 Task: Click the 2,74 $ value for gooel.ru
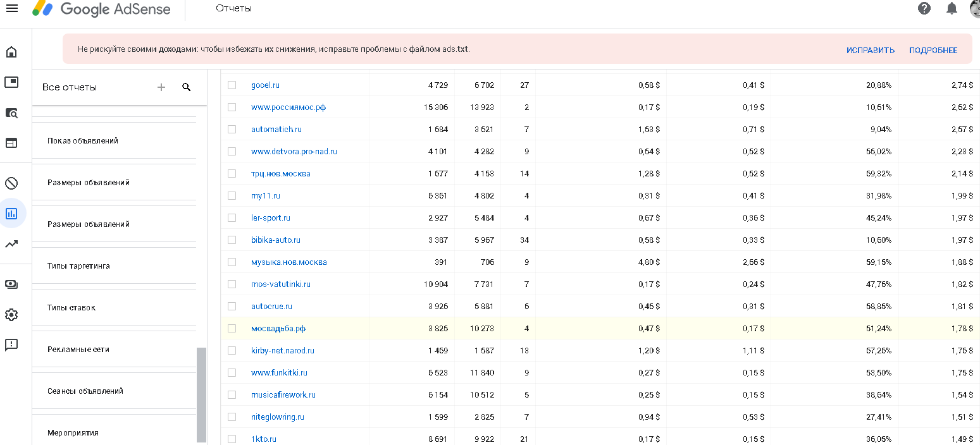point(962,85)
